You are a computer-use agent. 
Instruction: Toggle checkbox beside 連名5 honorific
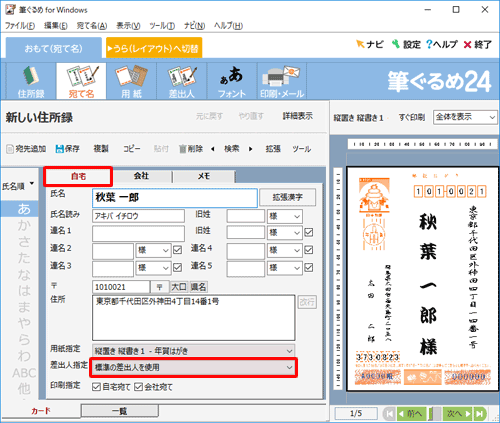[x=309, y=267]
